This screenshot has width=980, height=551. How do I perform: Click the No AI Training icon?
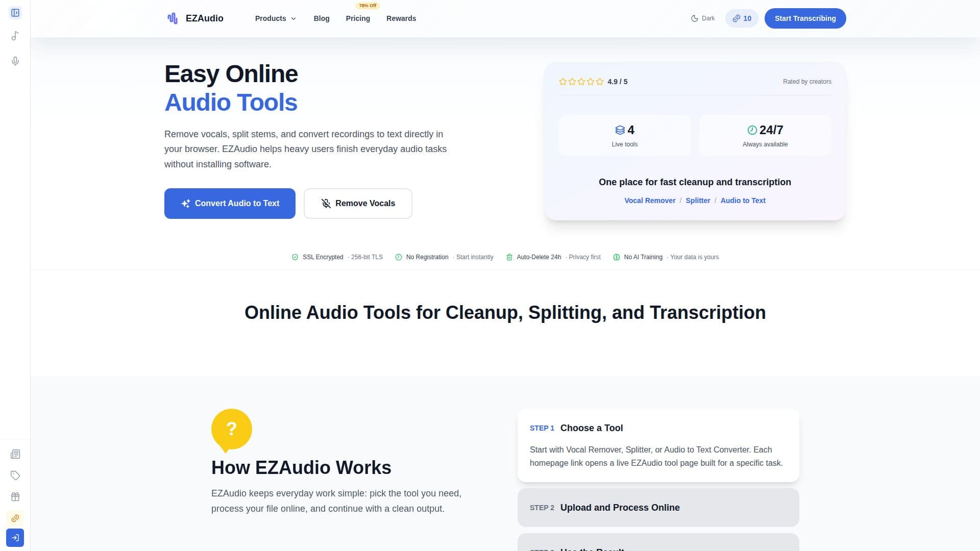[x=616, y=257]
